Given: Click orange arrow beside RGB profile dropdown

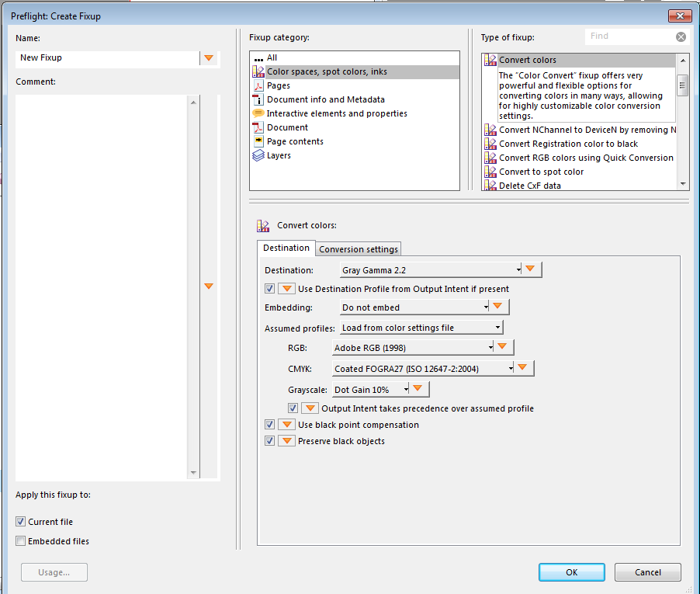Looking at the screenshot, I should [x=502, y=346].
